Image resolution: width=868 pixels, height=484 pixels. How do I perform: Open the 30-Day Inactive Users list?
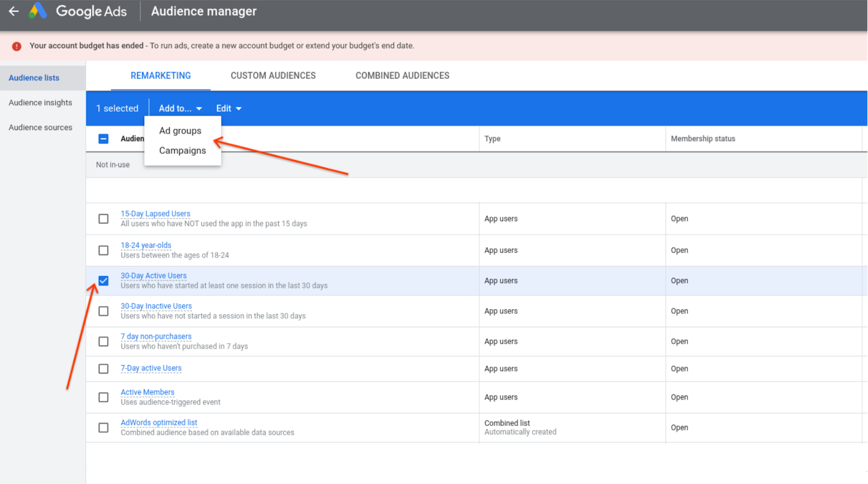click(x=156, y=306)
